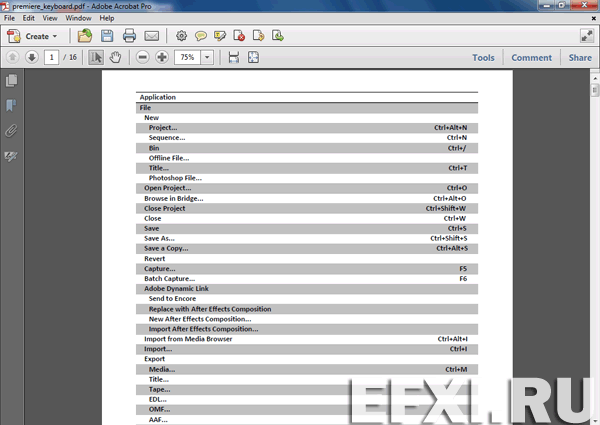The height and width of the screenshot is (425, 600).
Task: Show the Page Thumbnails panel
Action: [x=11, y=81]
